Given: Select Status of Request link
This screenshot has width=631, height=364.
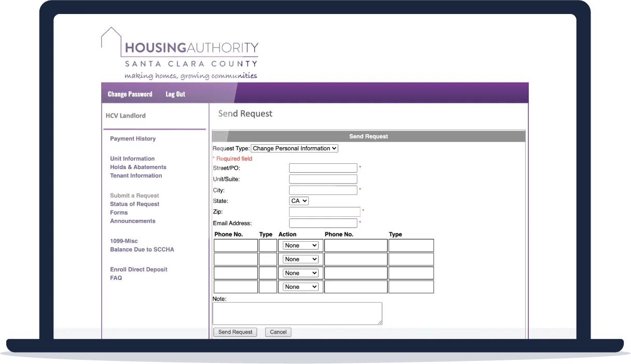Looking at the screenshot, I should point(134,204).
